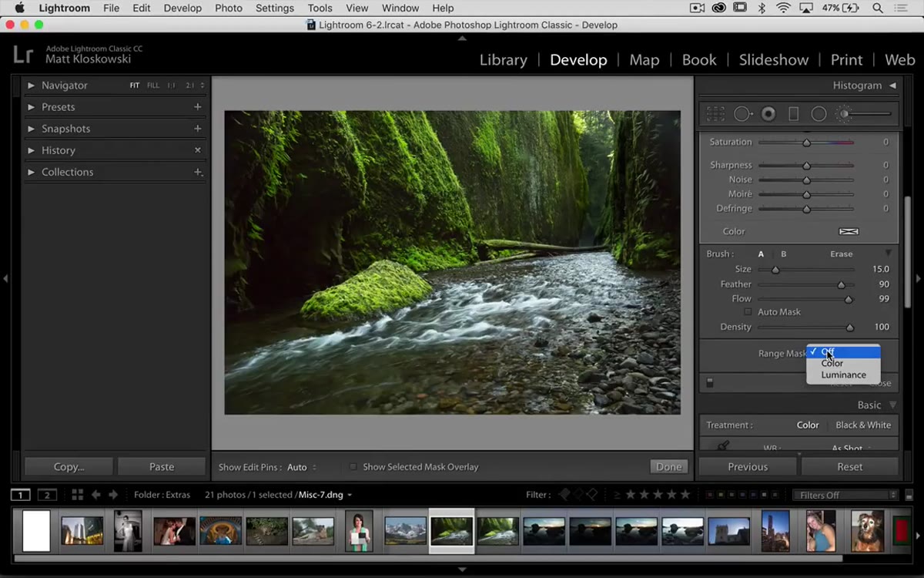Go forward using filmstrip right arrow
Screen dimensions: 924x578
coord(113,495)
